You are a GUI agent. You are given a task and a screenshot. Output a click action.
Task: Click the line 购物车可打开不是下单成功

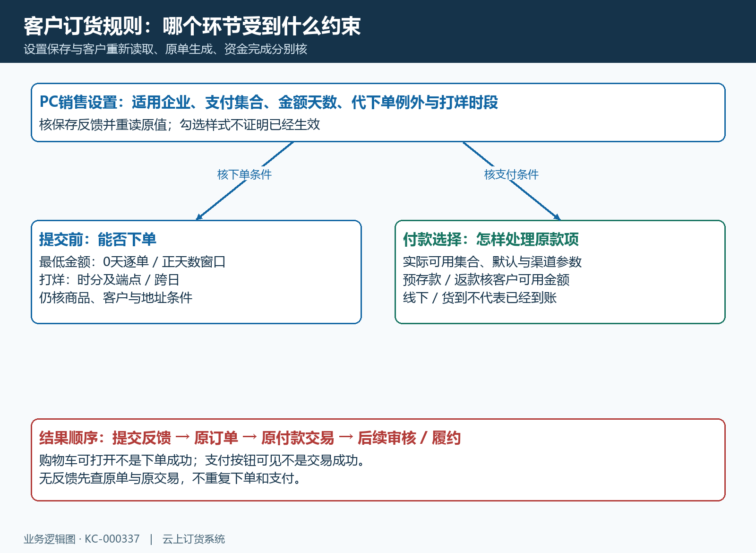click(x=116, y=460)
